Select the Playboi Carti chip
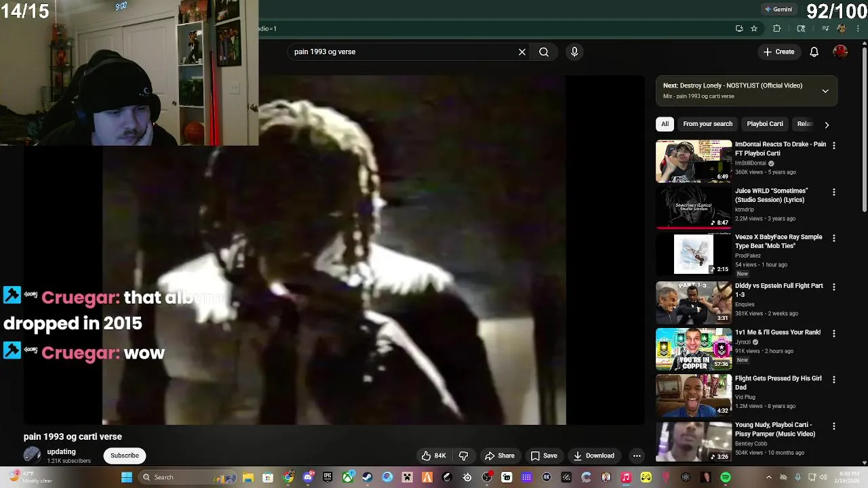This screenshot has width=868, height=488. [x=765, y=124]
